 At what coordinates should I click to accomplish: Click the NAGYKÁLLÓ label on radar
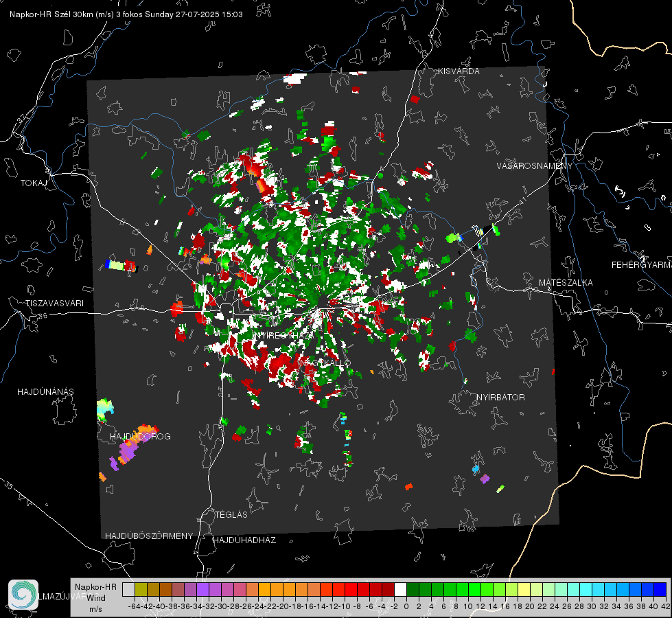pyautogui.click(x=325, y=363)
